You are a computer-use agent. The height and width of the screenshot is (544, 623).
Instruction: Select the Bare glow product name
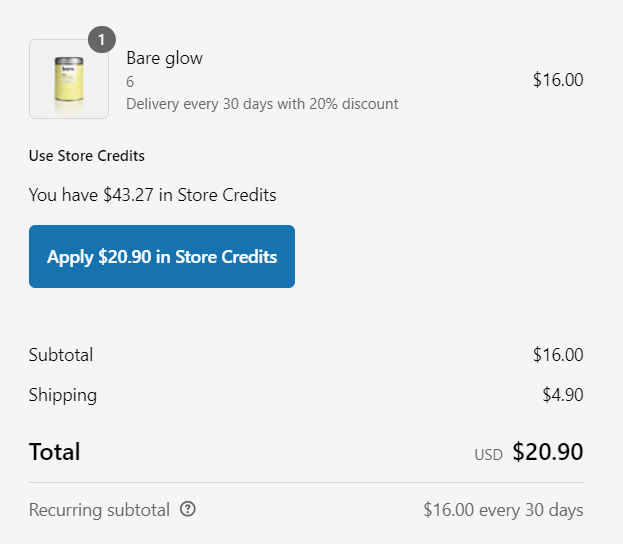pos(164,58)
